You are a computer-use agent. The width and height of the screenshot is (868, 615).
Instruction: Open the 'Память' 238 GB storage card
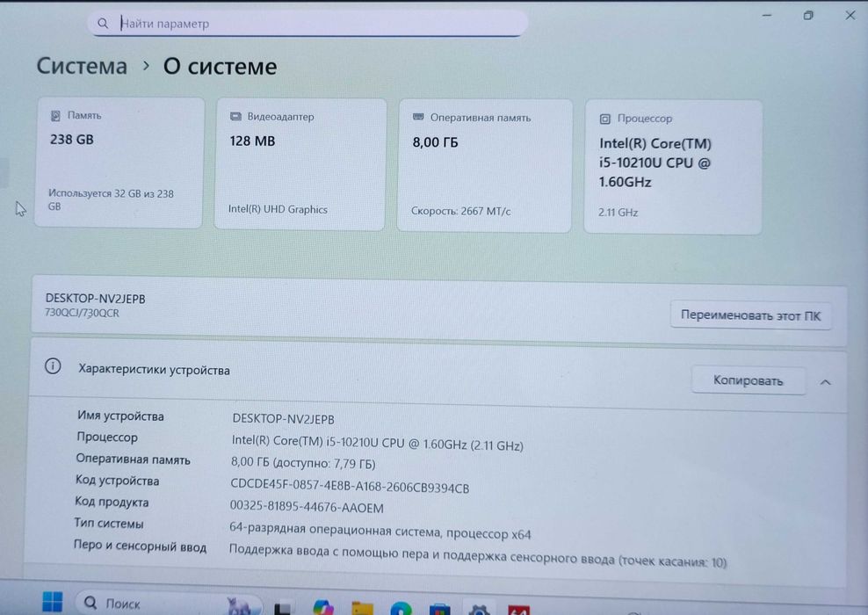point(119,163)
